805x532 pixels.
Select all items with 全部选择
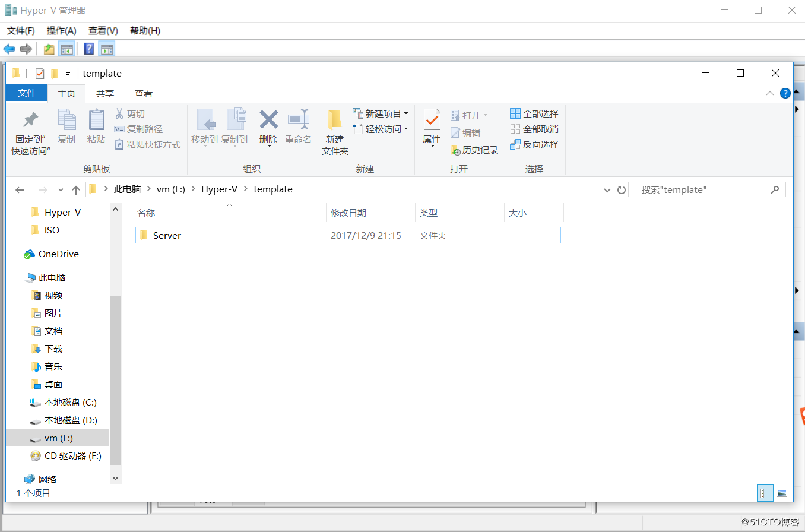pyautogui.click(x=534, y=113)
